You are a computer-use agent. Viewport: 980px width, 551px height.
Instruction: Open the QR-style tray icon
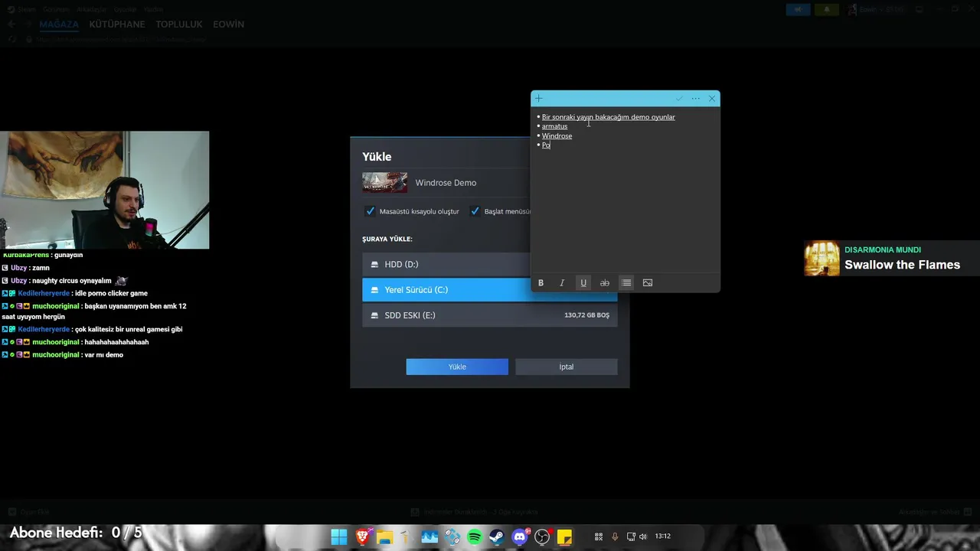[598, 536]
